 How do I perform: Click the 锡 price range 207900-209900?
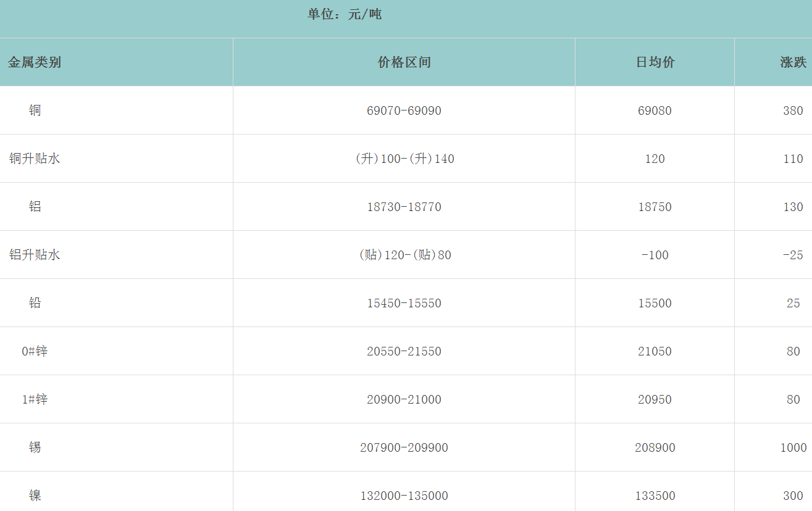click(404, 448)
